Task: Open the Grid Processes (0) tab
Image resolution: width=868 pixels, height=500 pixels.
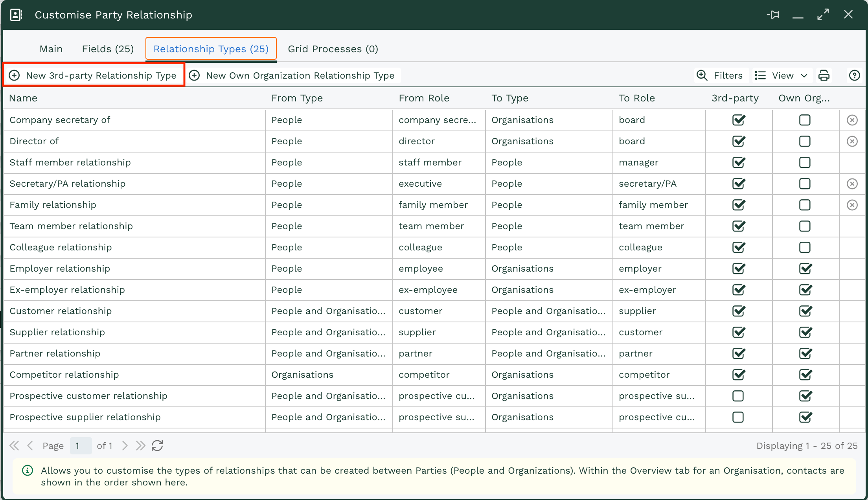Action: point(333,49)
